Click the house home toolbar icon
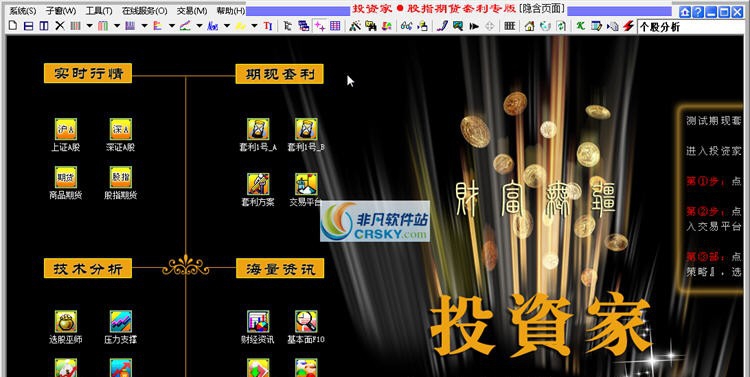 point(529,26)
